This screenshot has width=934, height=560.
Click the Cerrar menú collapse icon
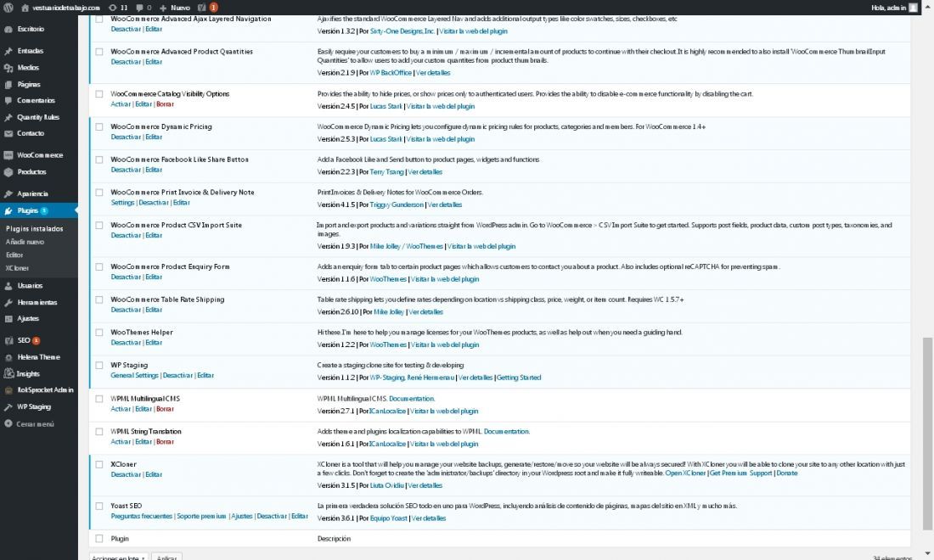[8, 423]
